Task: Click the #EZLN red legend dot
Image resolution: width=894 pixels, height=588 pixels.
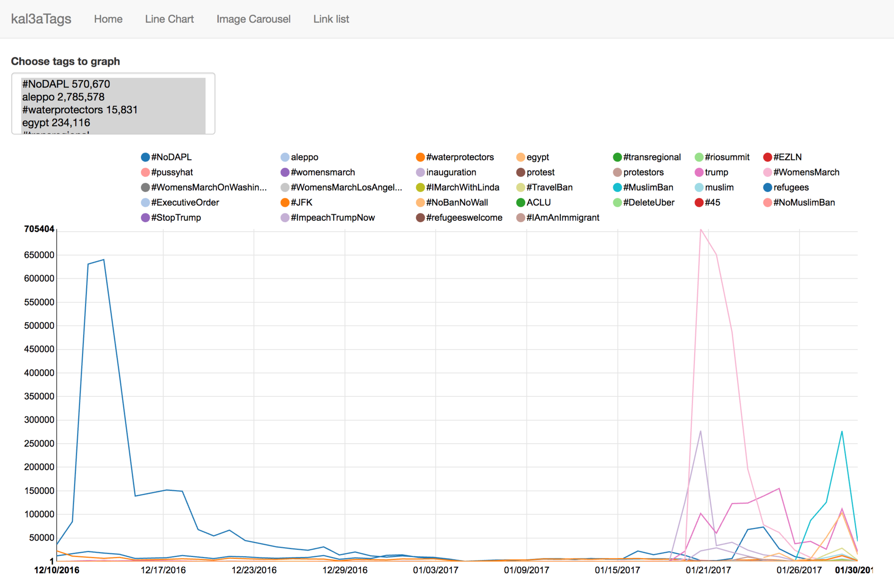Action: [x=767, y=157]
